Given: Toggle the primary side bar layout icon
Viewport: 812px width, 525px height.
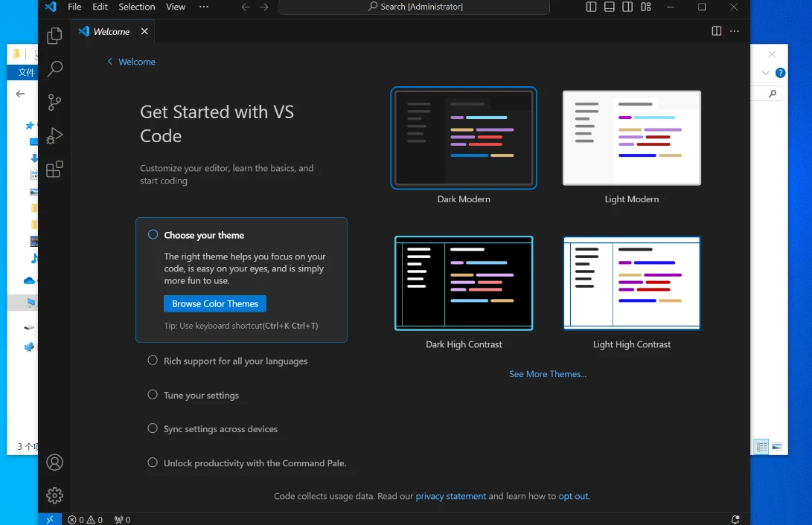Looking at the screenshot, I should (x=591, y=7).
